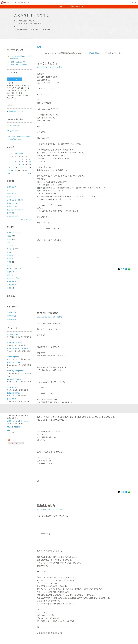This screenshot has width=138, height=644.
Task: Click the 2011年9月 calendar heading
Action: [19, 153]
